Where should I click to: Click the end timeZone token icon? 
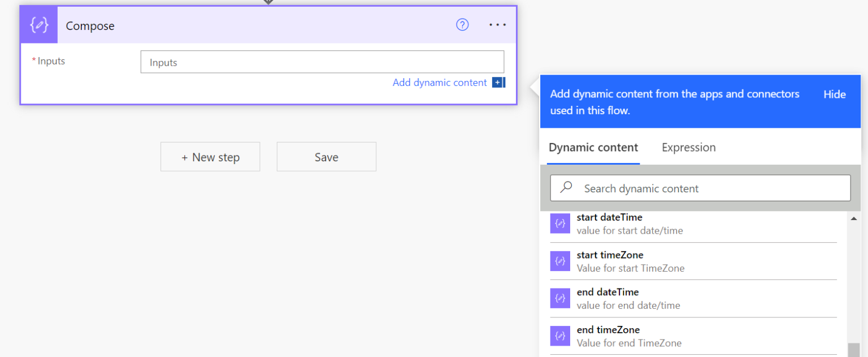coord(560,336)
